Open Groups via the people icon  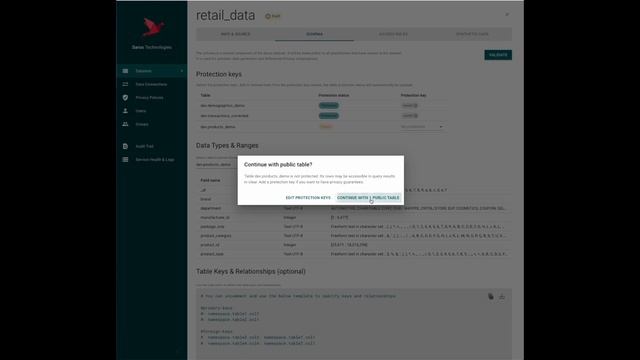[x=125, y=124]
